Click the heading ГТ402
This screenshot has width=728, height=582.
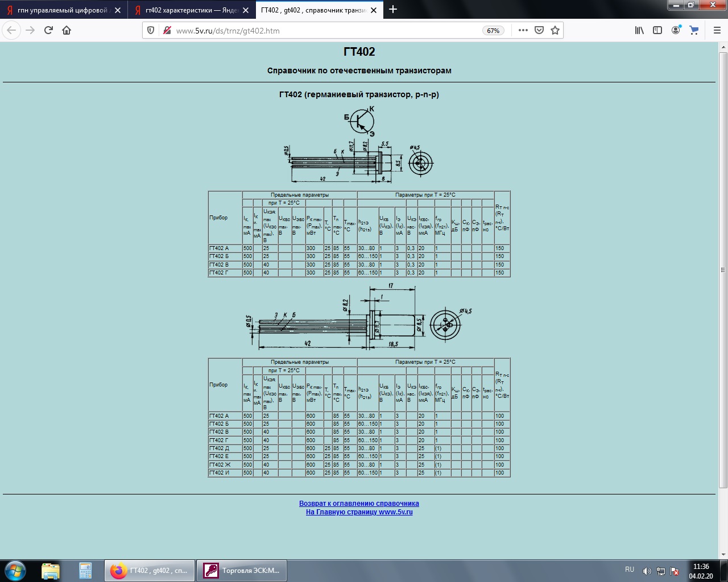coord(359,52)
